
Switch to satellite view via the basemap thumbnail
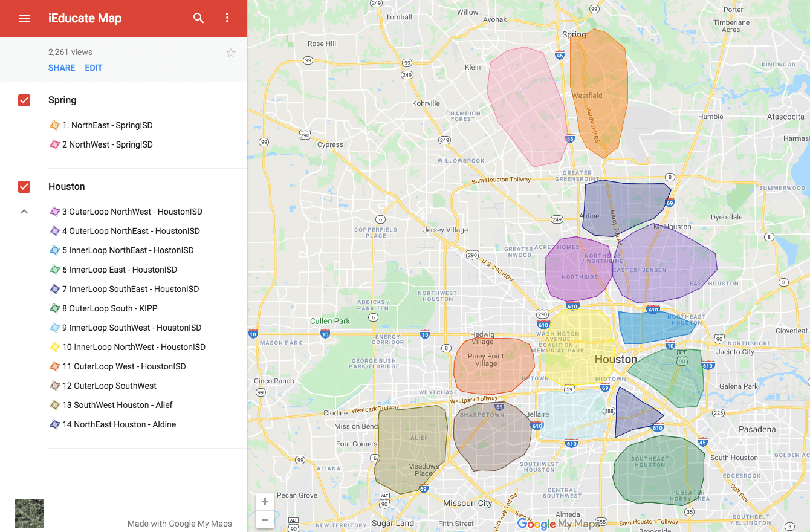coord(28,513)
